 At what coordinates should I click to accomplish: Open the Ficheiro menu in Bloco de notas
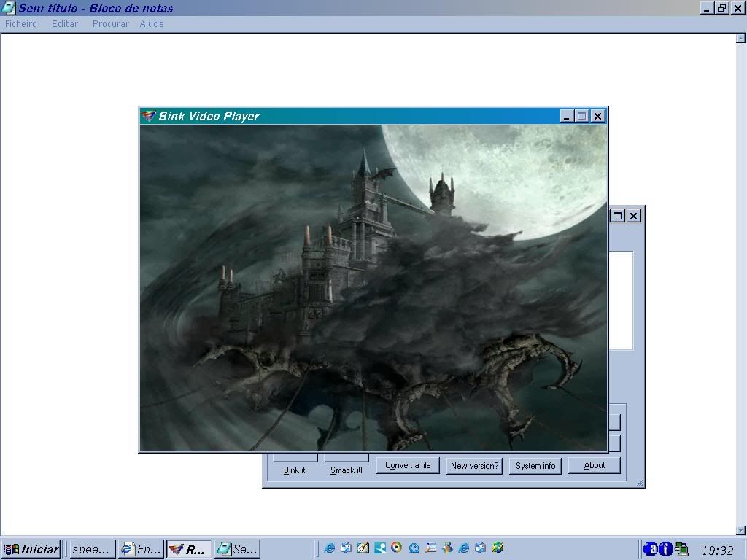pyautogui.click(x=21, y=24)
